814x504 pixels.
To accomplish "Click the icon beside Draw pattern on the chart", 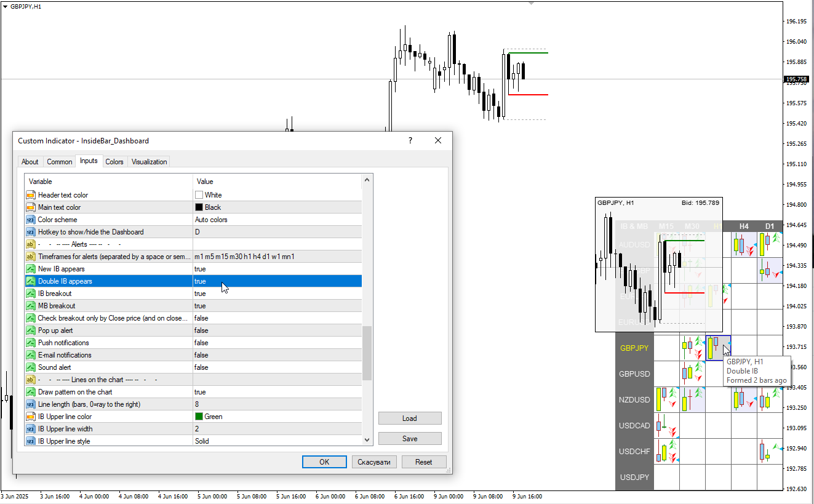I will (31, 392).
